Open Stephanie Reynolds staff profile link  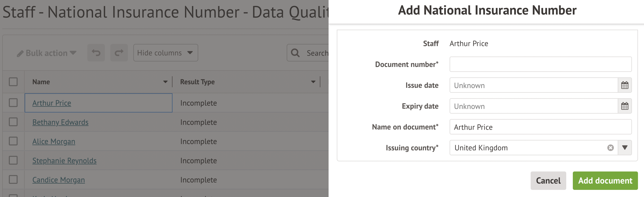64,161
